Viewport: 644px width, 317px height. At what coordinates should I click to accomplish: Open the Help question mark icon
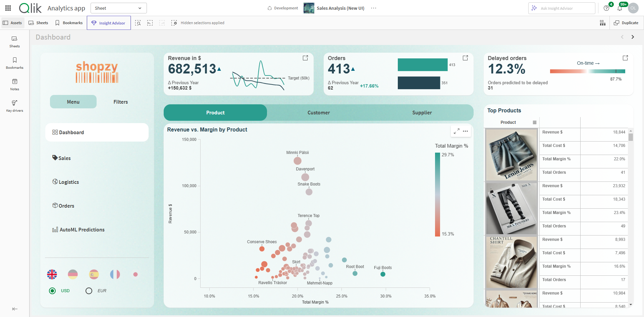(x=606, y=8)
